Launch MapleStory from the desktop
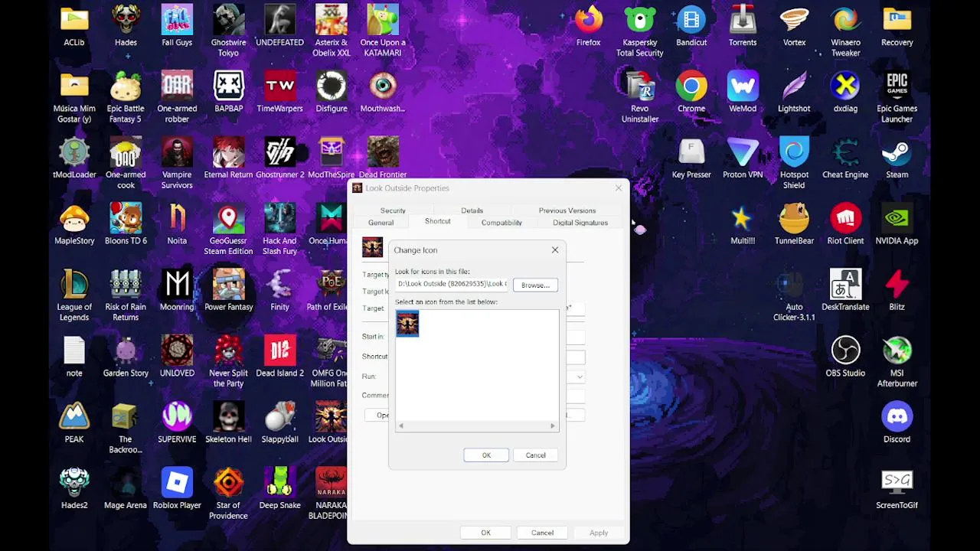Viewport: 980px width, 551px height. coord(74,224)
